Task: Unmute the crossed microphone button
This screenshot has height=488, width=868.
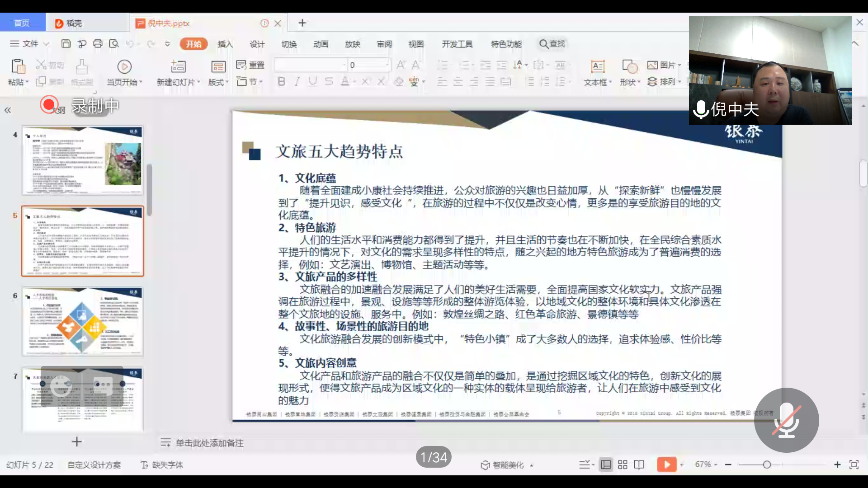Action: 786,420
